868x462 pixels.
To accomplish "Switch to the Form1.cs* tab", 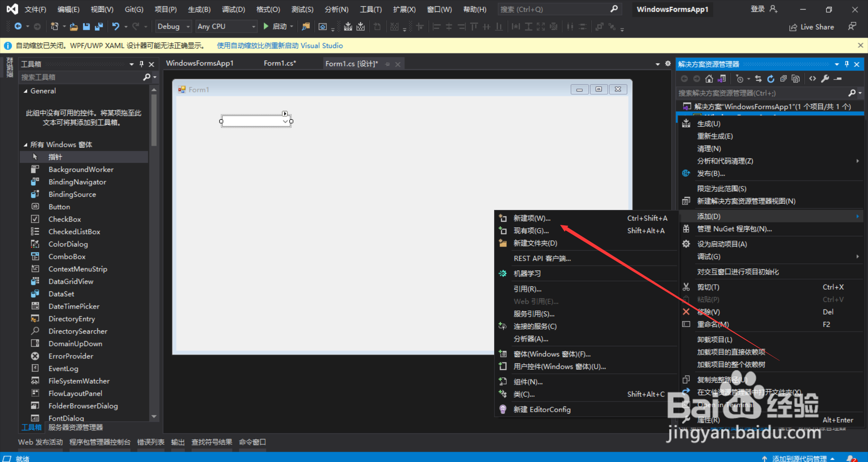I will [x=279, y=63].
